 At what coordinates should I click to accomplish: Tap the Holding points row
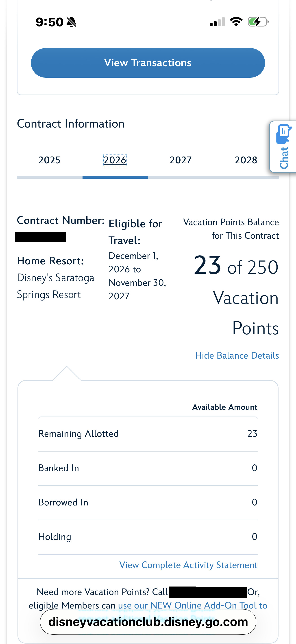(x=148, y=537)
